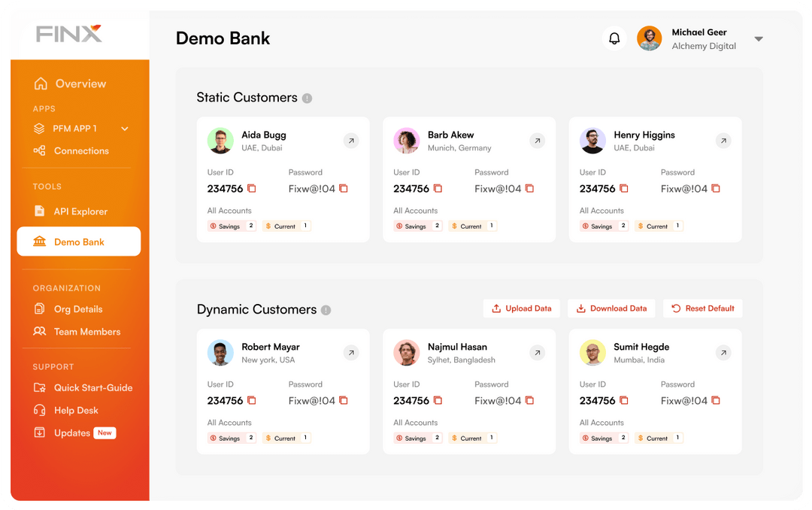
Task: Click the notification bell icon
Action: tap(614, 38)
